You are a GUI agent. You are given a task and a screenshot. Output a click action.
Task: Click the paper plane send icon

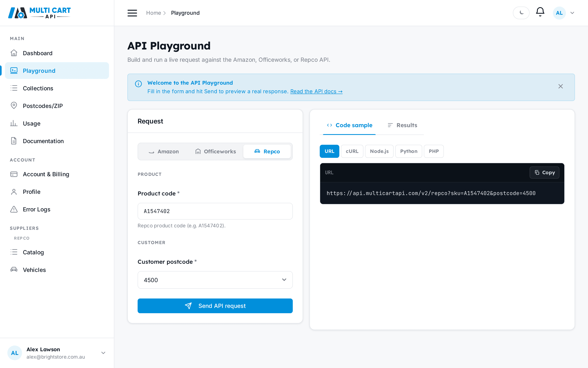[x=188, y=306]
